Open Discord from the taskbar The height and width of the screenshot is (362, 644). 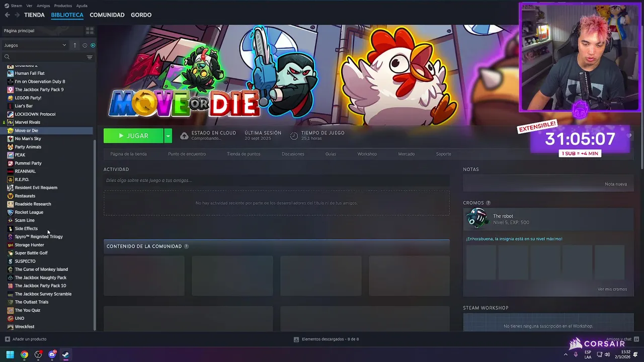(x=52, y=354)
